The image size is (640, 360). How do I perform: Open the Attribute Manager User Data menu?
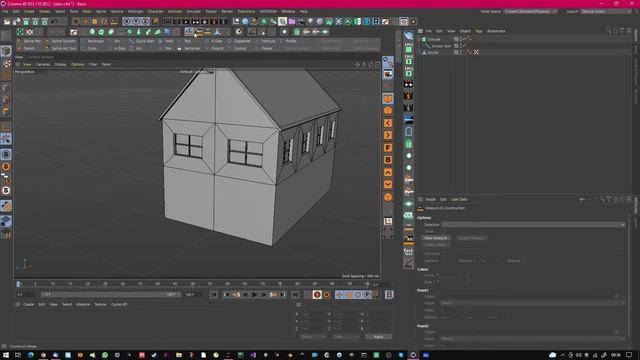[x=459, y=200]
